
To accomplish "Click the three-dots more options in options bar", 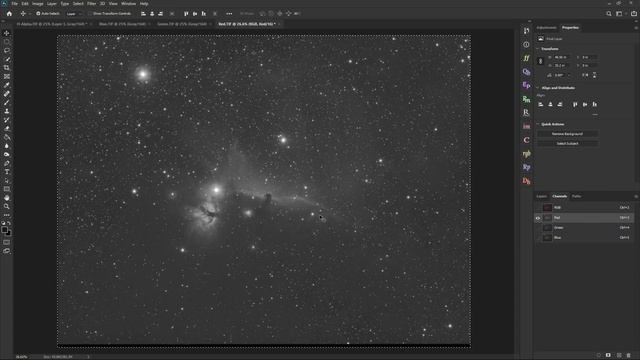I will tap(229, 13).
